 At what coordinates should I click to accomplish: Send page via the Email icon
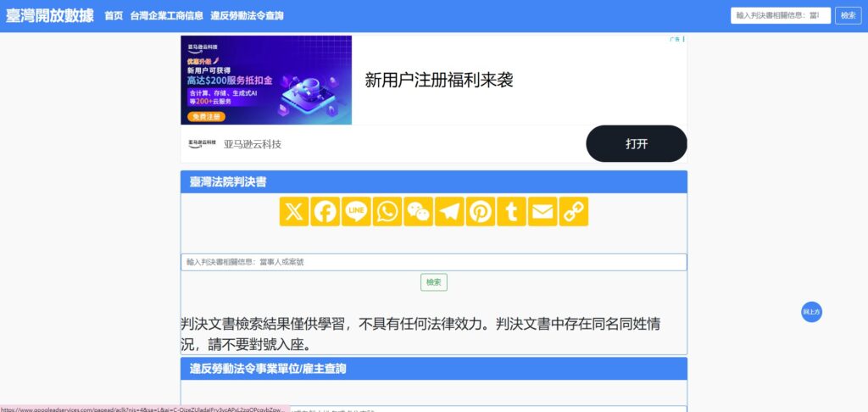click(x=542, y=212)
